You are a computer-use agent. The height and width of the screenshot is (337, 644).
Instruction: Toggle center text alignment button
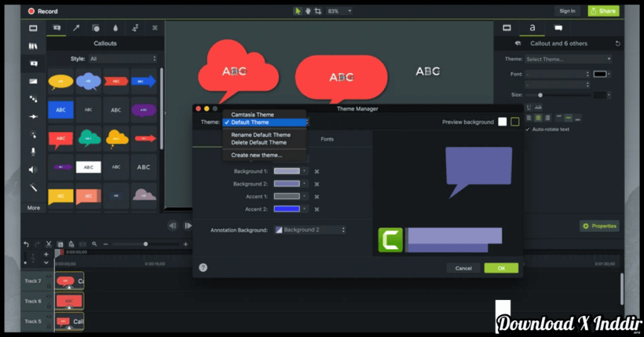pyautogui.click(x=538, y=118)
